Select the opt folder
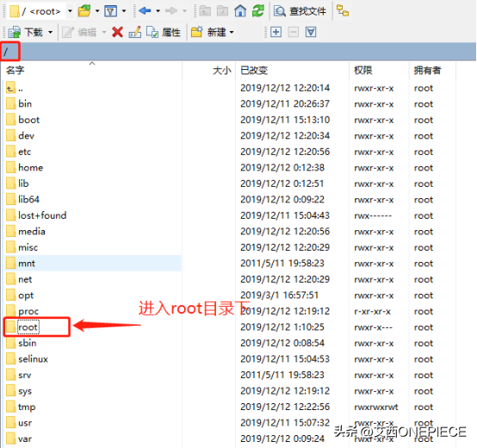The image size is (477, 448). 20,296
